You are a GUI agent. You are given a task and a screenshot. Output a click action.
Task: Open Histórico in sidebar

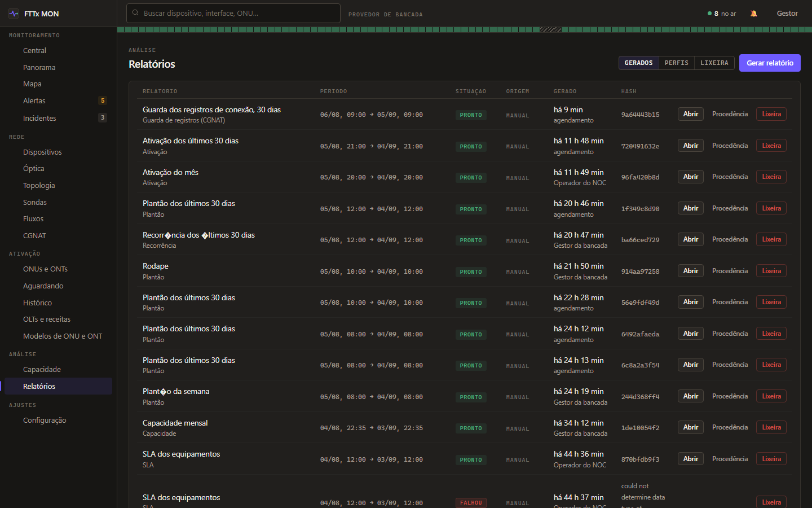coord(58,303)
